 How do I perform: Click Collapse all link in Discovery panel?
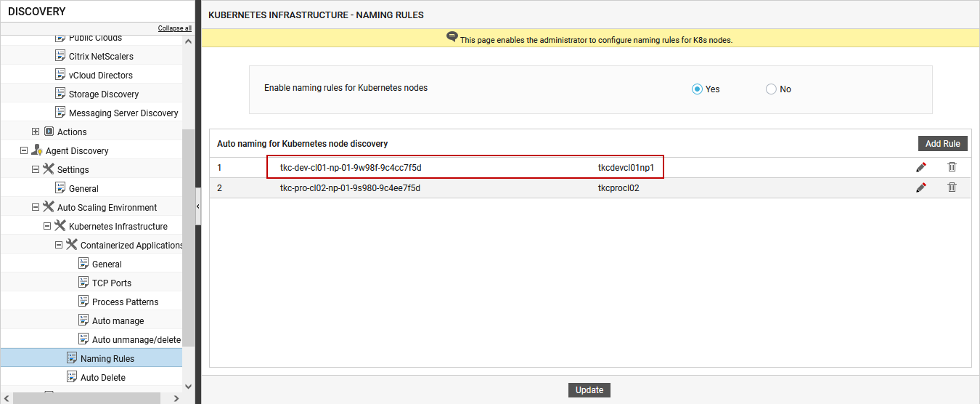175,28
